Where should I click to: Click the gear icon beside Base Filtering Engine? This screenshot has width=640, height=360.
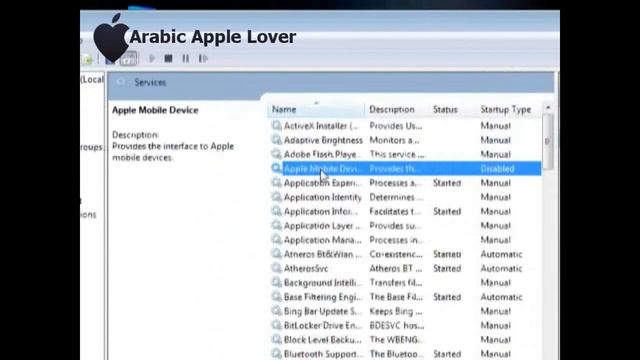(276, 297)
